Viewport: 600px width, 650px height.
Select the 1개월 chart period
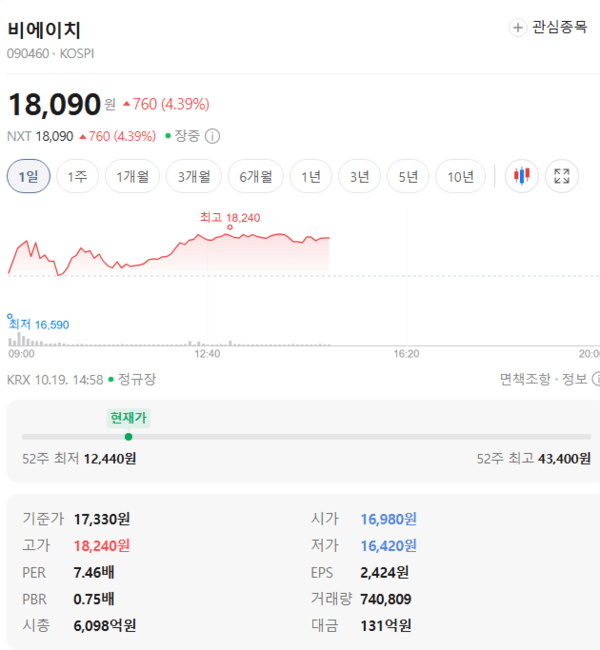pyautogui.click(x=132, y=176)
